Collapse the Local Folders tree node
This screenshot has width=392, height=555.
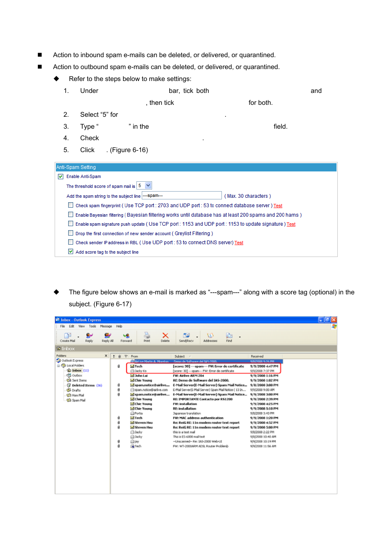pyautogui.click(x=58, y=365)
